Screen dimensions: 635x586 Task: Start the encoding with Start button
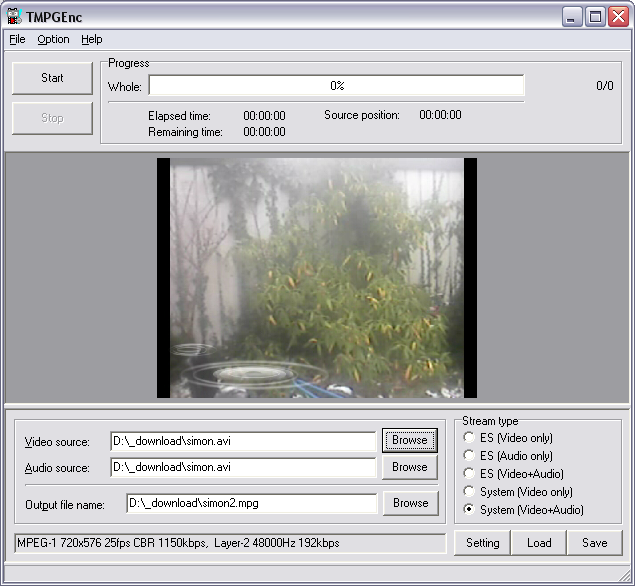coord(52,78)
